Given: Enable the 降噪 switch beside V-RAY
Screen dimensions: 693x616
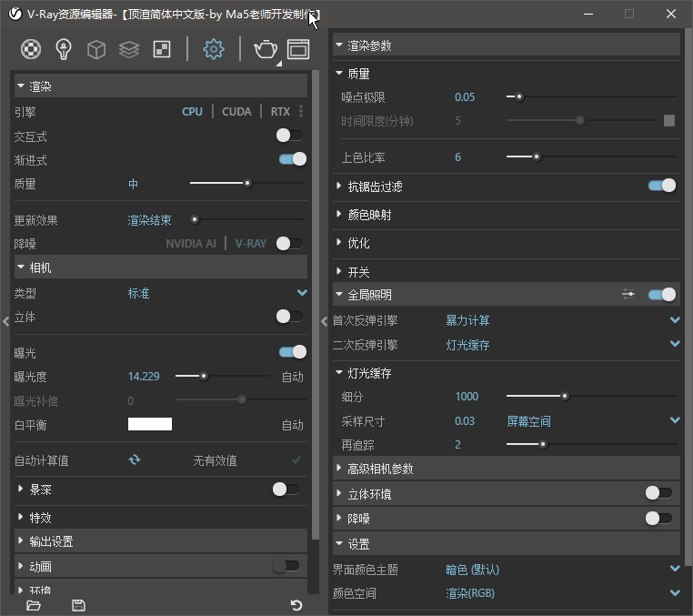Looking at the screenshot, I should point(290,243).
